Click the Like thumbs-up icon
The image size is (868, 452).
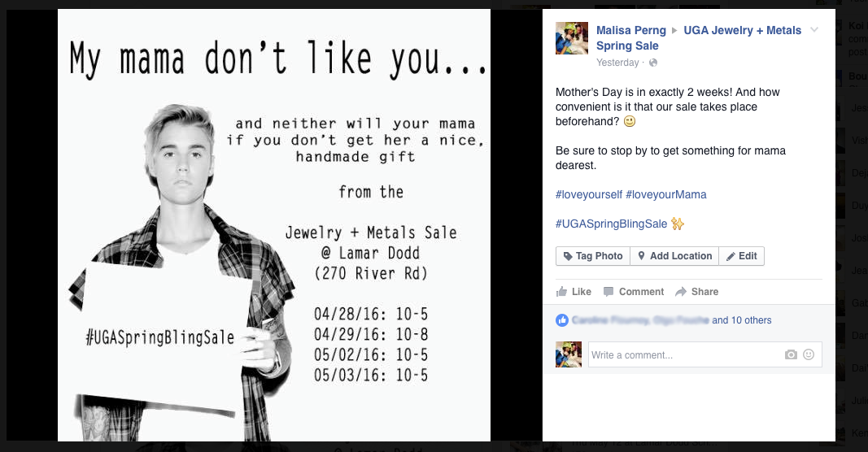pos(561,292)
